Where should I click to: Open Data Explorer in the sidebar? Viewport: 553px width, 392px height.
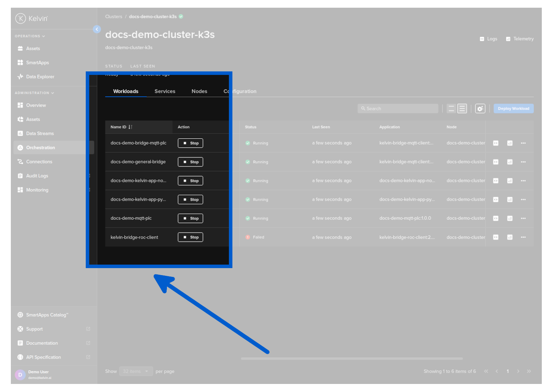40,77
